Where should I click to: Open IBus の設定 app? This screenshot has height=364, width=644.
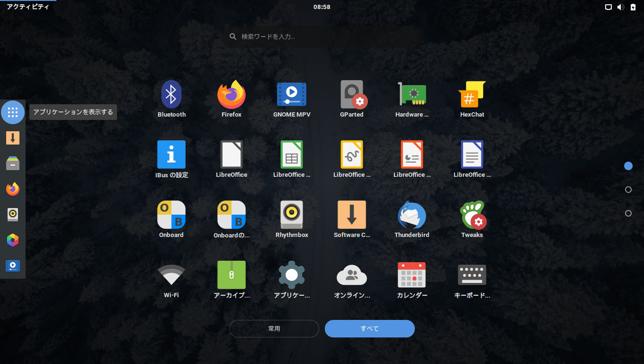click(x=171, y=159)
